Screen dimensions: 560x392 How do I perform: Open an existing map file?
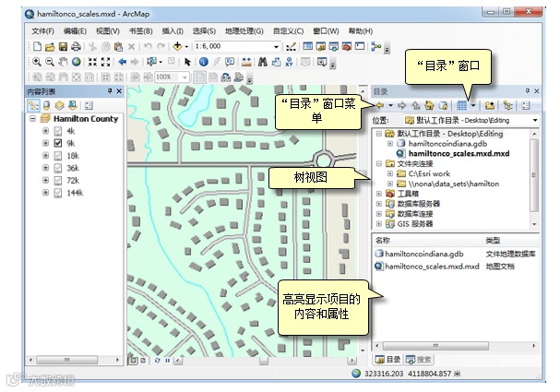coord(50,46)
